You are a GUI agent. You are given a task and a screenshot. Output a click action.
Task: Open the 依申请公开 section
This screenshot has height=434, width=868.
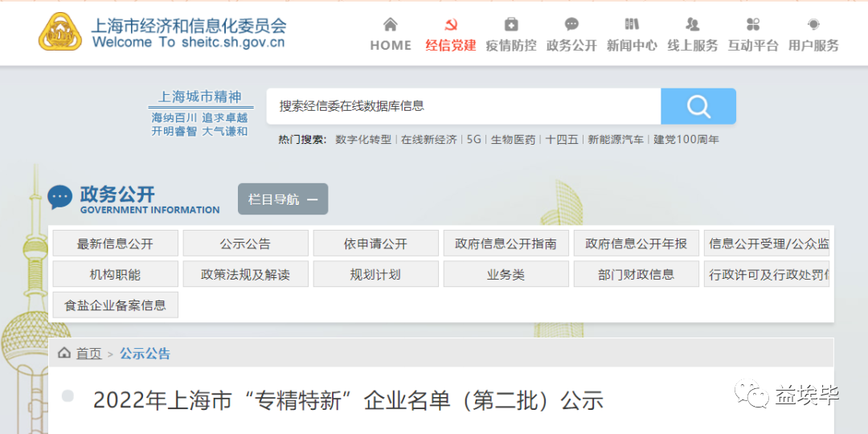pos(376,243)
